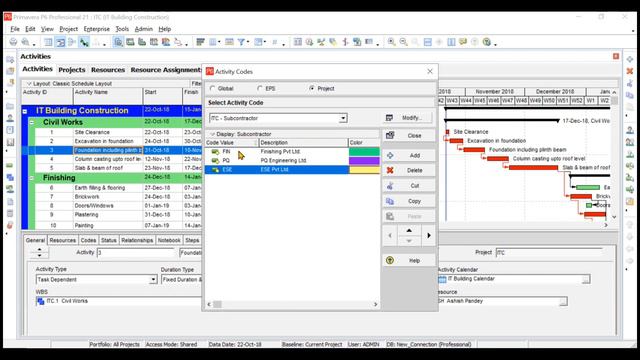Click the red close icon of Activities view
Viewport: 640px width, 360px height.
tap(616, 56)
